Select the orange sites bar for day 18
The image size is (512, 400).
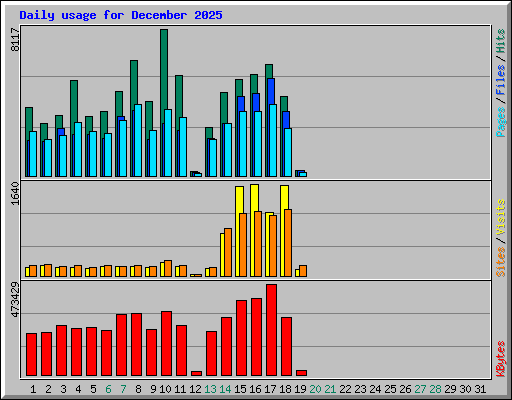288,243
